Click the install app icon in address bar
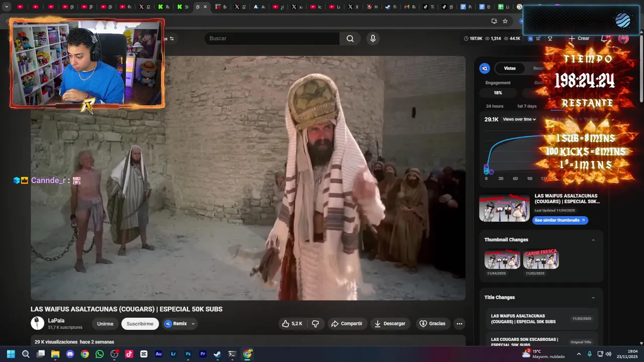Image resolution: width=644 pixels, height=362 pixels. click(x=494, y=21)
